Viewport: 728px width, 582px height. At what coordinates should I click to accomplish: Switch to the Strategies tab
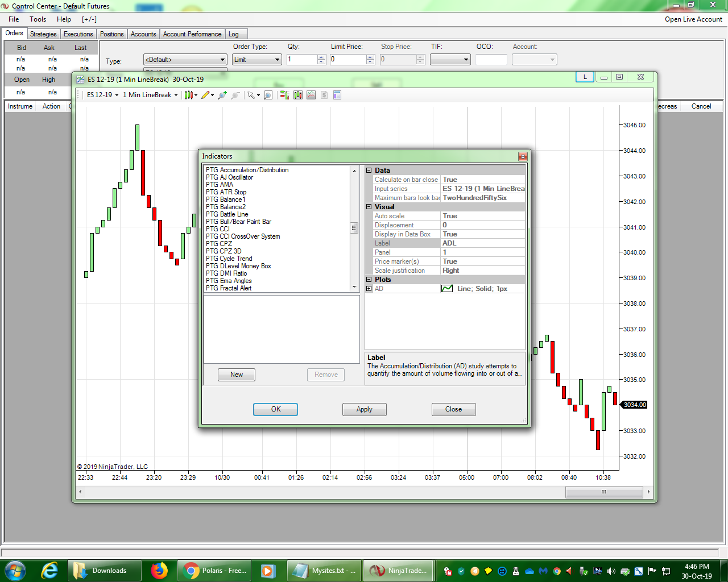click(x=43, y=34)
